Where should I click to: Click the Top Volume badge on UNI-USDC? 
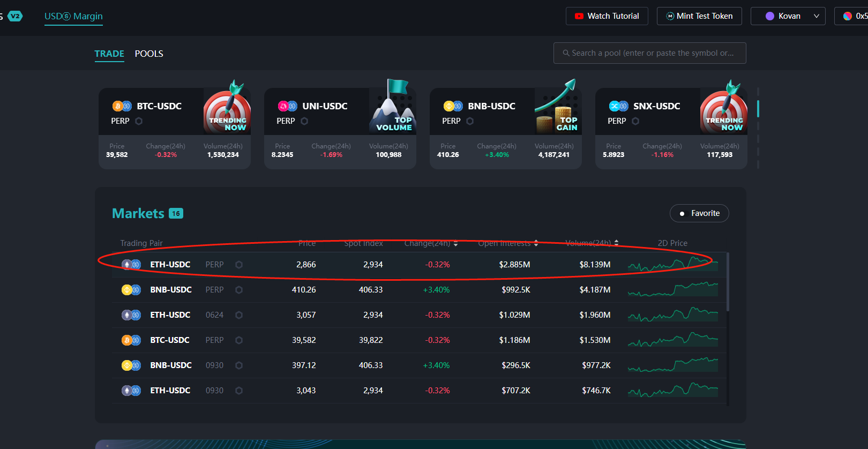(x=393, y=107)
